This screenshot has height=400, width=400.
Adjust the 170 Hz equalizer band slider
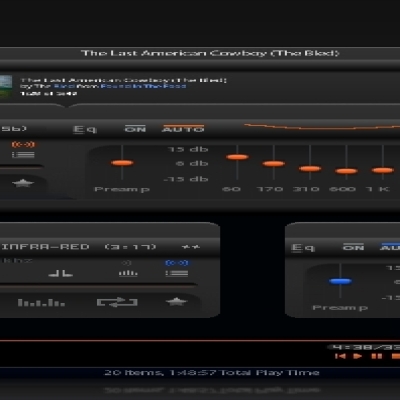(x=273, y=163)
